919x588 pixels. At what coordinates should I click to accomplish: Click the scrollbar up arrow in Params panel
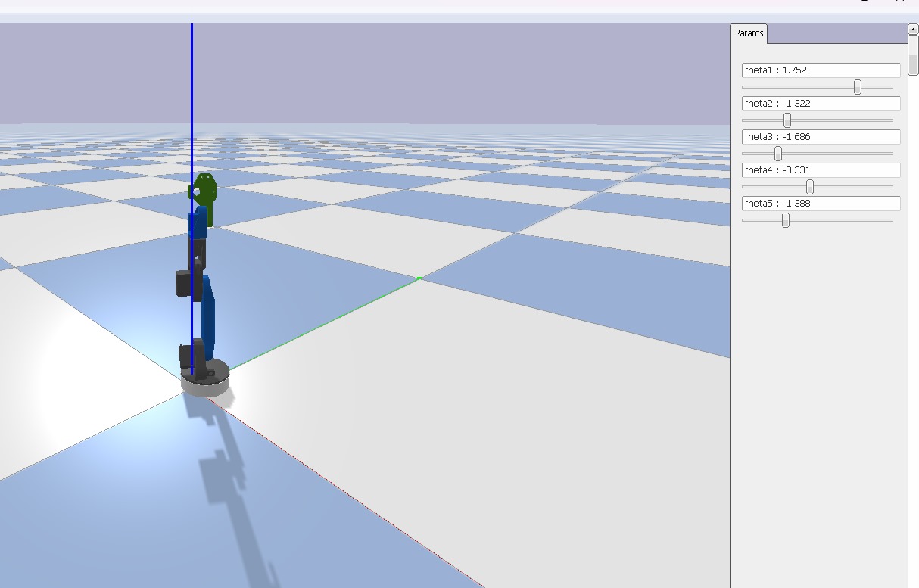913,29
